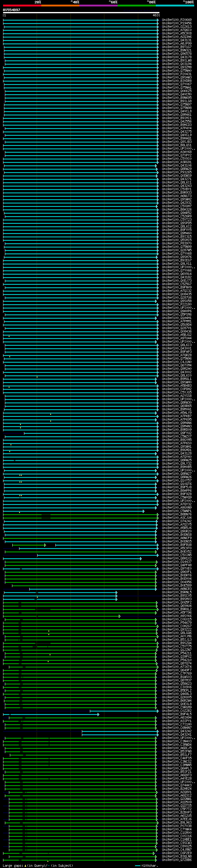Screen dimensions: 197x868
Task: Click the red 20% identity legend segment
Action: [22, 6]
